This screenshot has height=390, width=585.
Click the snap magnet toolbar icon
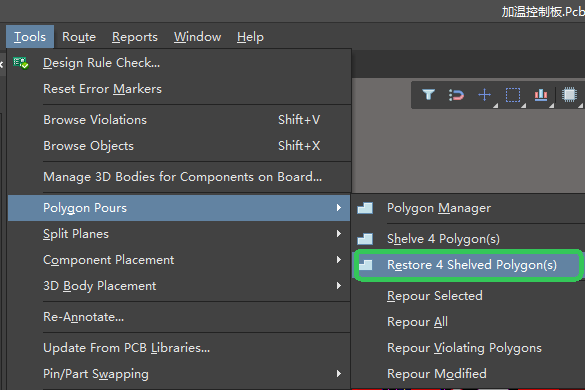click(x=456, y=95)
